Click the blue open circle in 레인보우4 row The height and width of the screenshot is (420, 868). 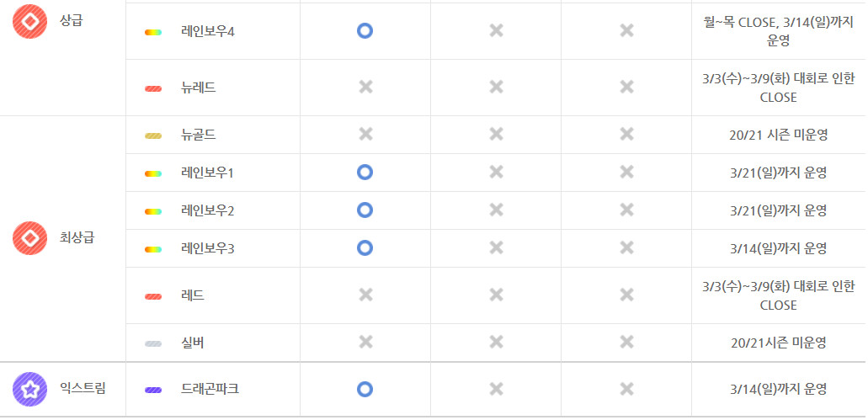coord(365,31)
